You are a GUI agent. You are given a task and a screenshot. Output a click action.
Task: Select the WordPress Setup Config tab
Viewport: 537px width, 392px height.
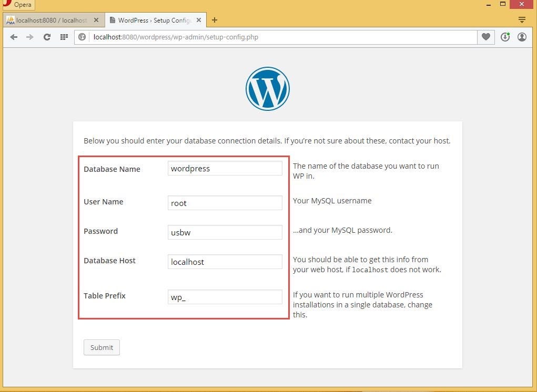[x=156, y=20]
